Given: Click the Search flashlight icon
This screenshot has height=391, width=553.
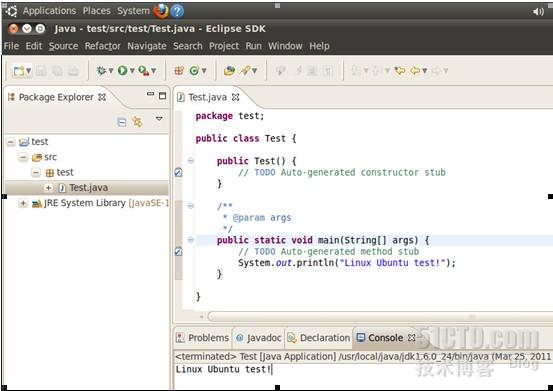Looking at the screenshot, I should [x=245, y=71].
